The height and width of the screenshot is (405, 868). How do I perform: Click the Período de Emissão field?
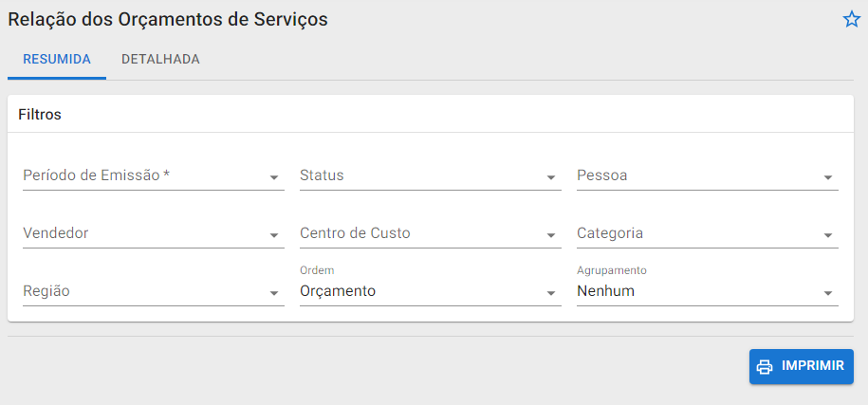(x=142, y=175)
